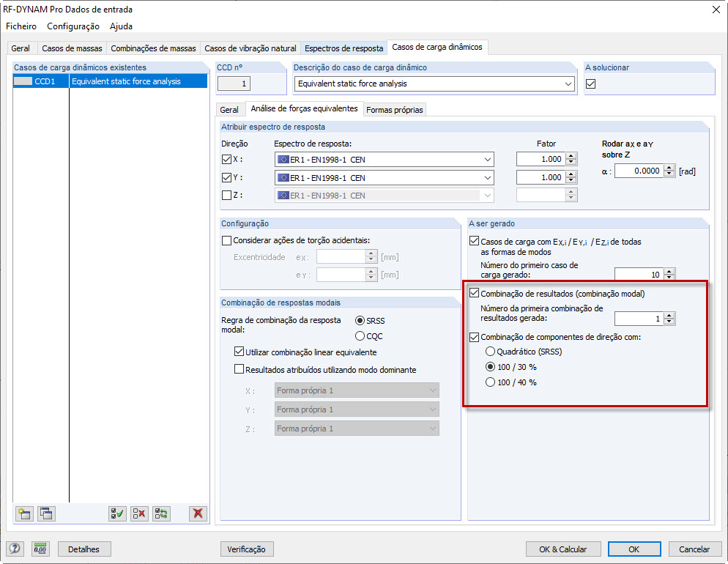Open the dynamic load case description dropdown

(x=568, y=82)
